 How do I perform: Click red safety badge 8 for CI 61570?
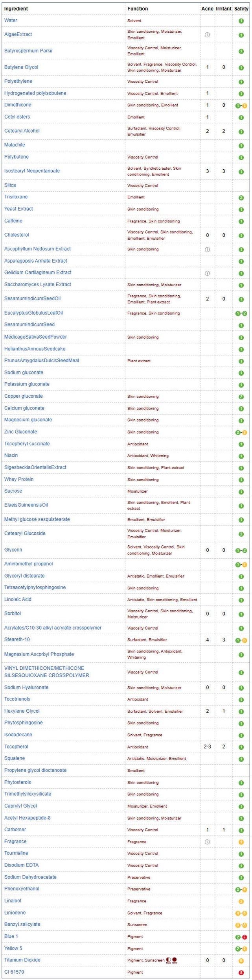(241, 973)
